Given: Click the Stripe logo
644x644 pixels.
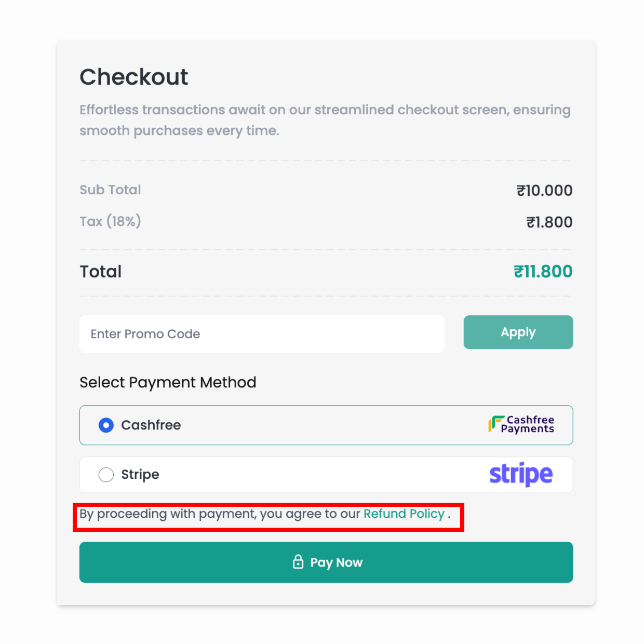Looking at the screenshot, I should [520, 474].
